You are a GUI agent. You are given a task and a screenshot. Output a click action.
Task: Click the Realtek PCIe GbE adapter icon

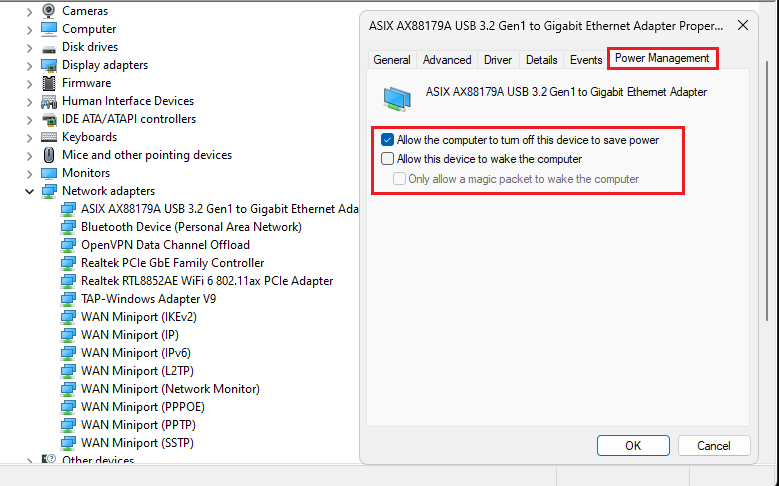pos(68,263)
